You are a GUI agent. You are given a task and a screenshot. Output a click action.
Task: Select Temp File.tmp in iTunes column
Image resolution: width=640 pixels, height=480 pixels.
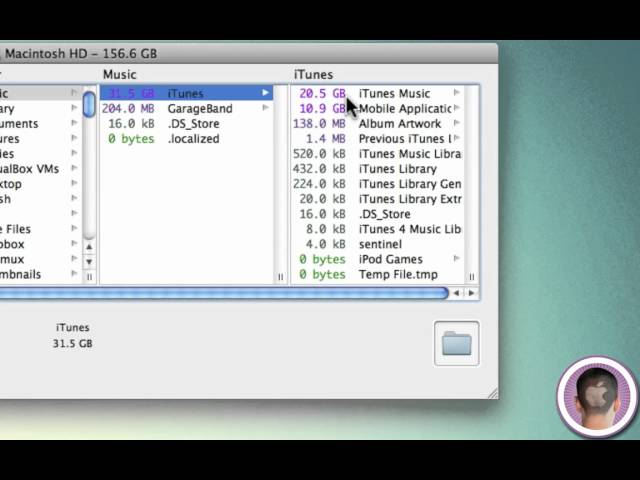point(398,274)
